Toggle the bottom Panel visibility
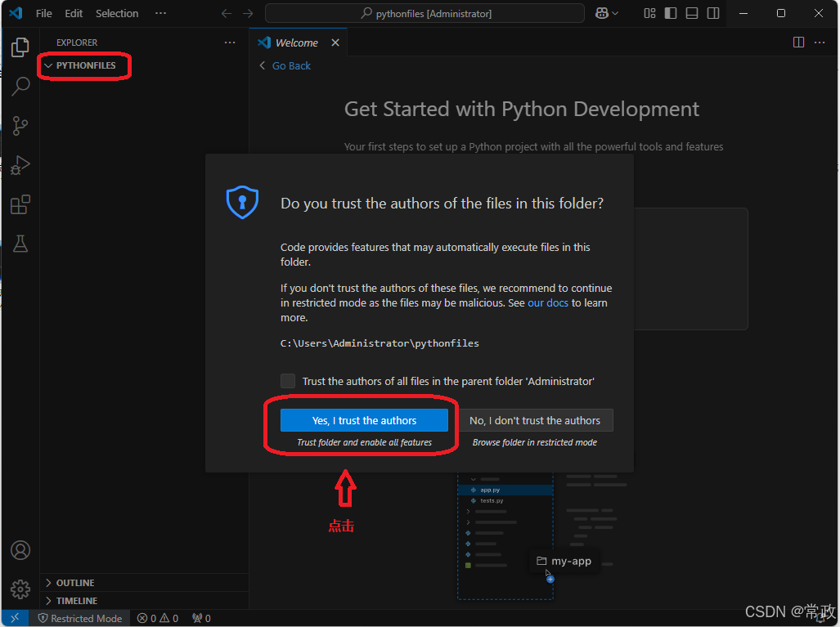840x627 pixels. pos(692,13)
